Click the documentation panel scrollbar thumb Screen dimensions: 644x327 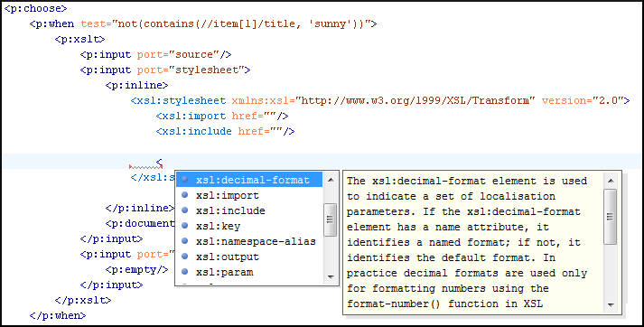point(611,217)
